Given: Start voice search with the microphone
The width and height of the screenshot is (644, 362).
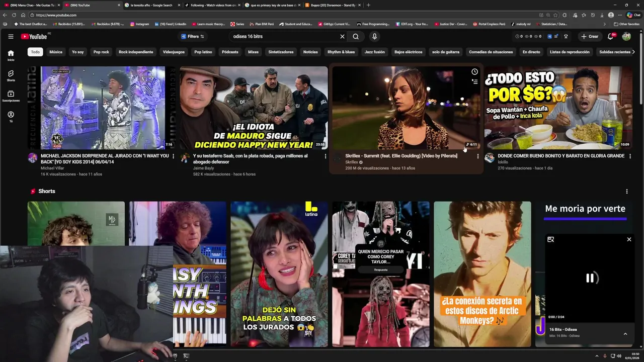Looking at the screenshot, I should coord(374,36).
